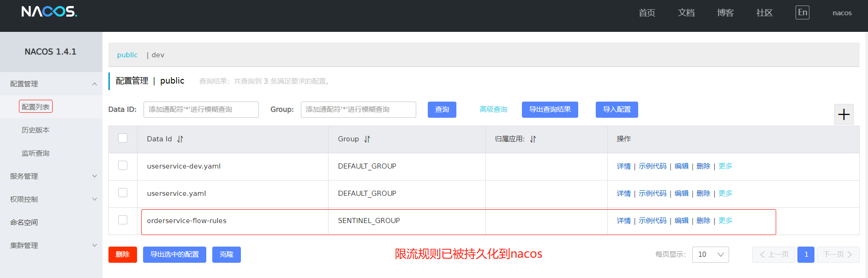Open 示例代码 for userservice-dev.yaml
The width and height of the screenshot is (868, 278).
point(652,166)
